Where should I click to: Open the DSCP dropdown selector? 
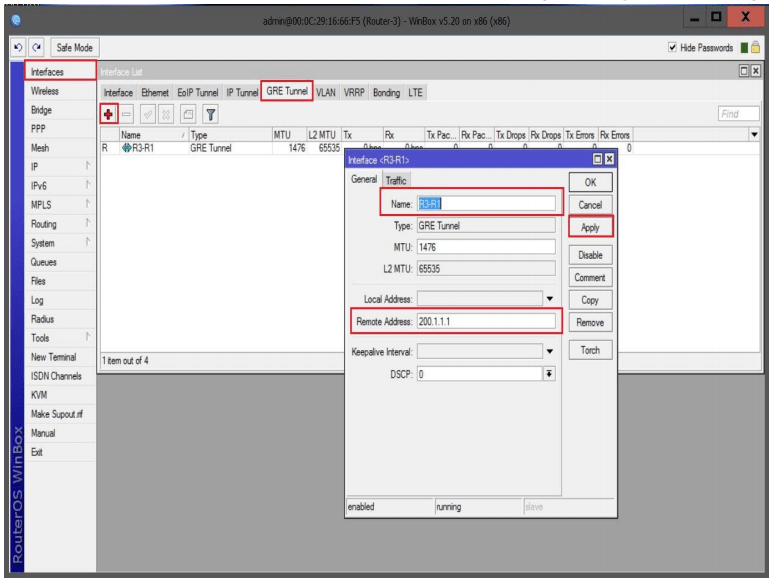coord(549,374)
